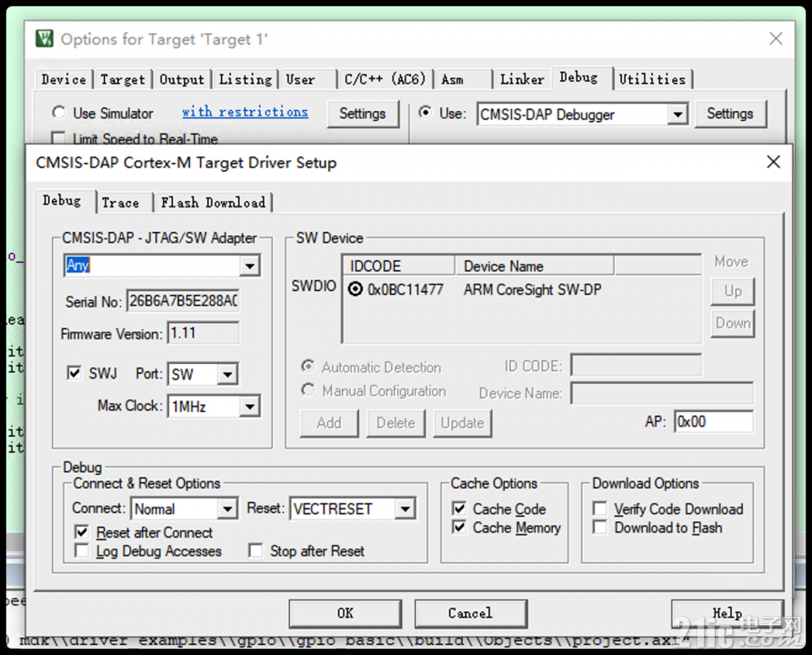Select the Use CMSIS-DAP Debugger radio button

pos(426,113)
